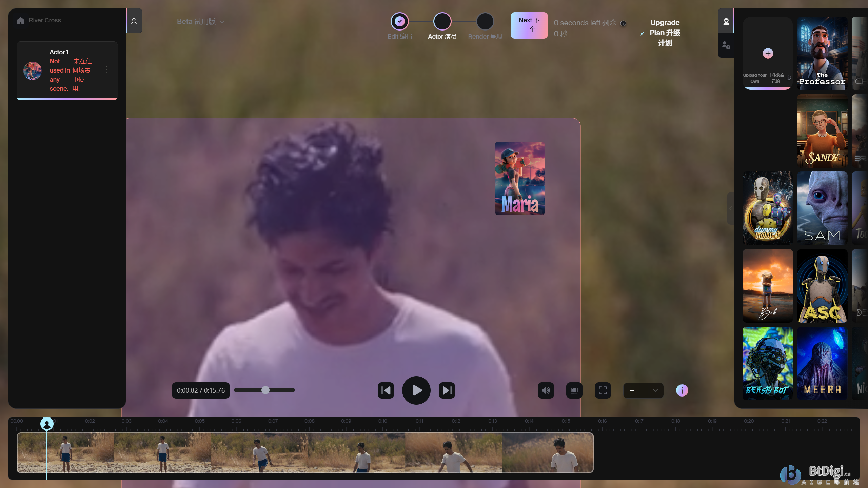Go to the Edit step
The image size is (868, 488).
click(399, 22)
